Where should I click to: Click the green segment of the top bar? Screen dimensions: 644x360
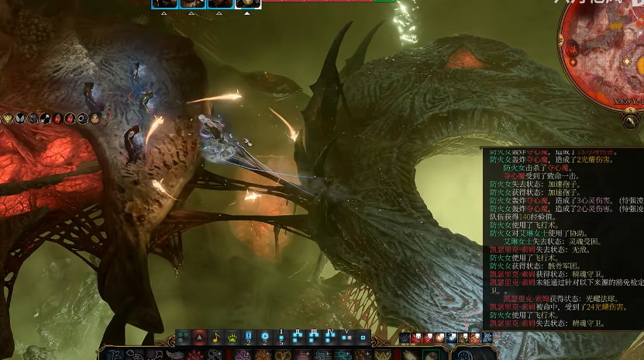(x=384, y=2)
